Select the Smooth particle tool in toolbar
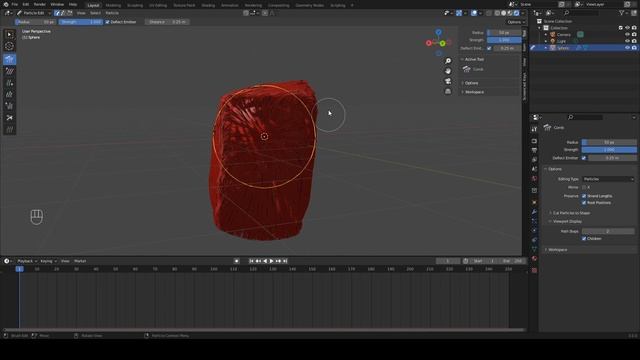This screenshot has width=640, height=360. pyautogui.click(x=9, y=71)
